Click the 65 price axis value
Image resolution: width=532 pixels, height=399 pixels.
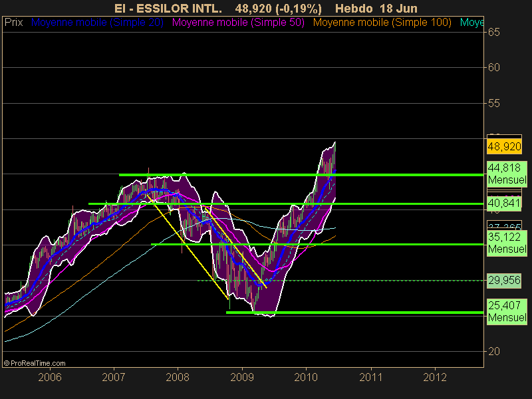click(x=494, y=32)
